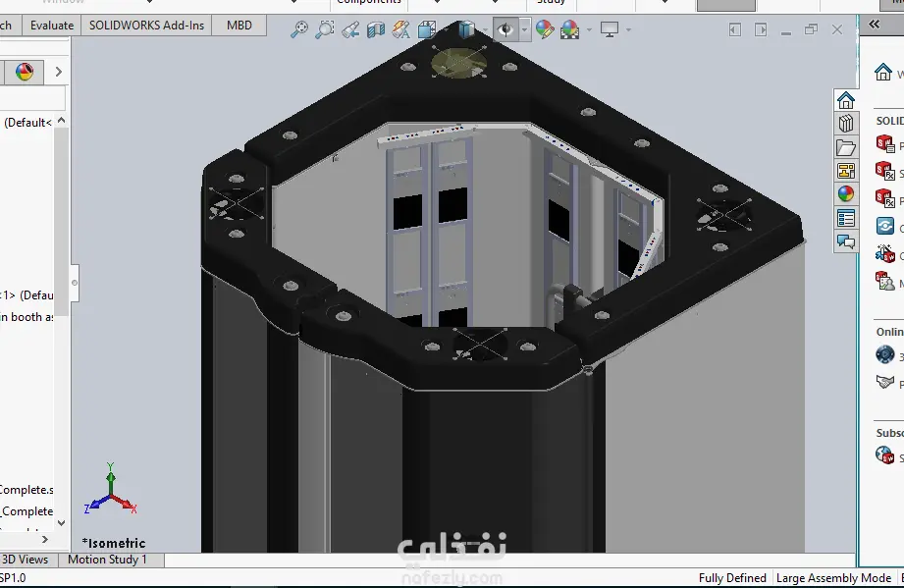Open the Hide/Show Items dropdown arrow
Screen dimensions: 904x588
(524, 29)
